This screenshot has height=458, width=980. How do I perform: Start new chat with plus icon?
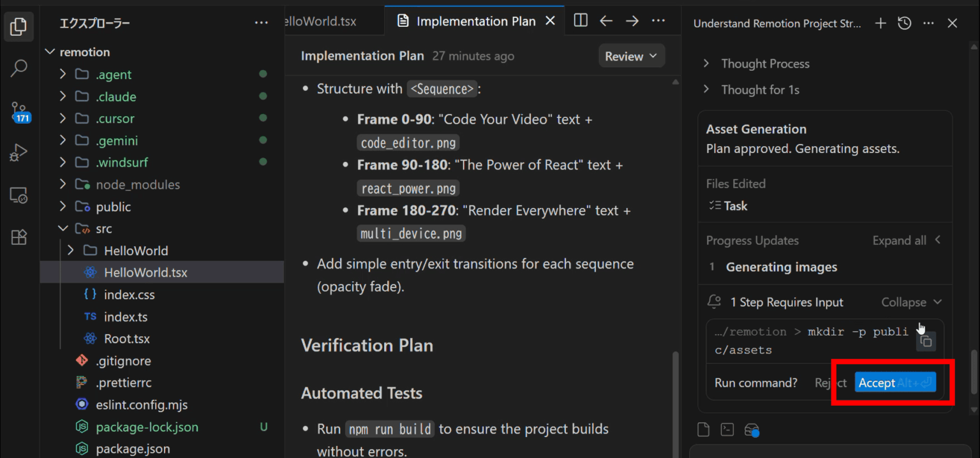[880, 24]
